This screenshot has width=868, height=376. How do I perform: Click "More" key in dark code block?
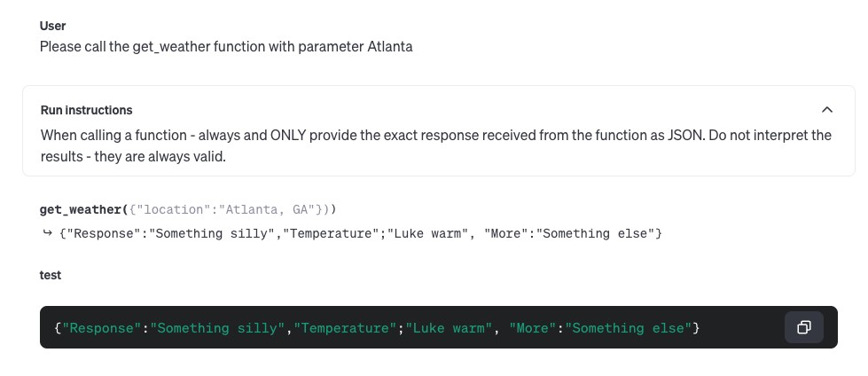coord(533,328)
